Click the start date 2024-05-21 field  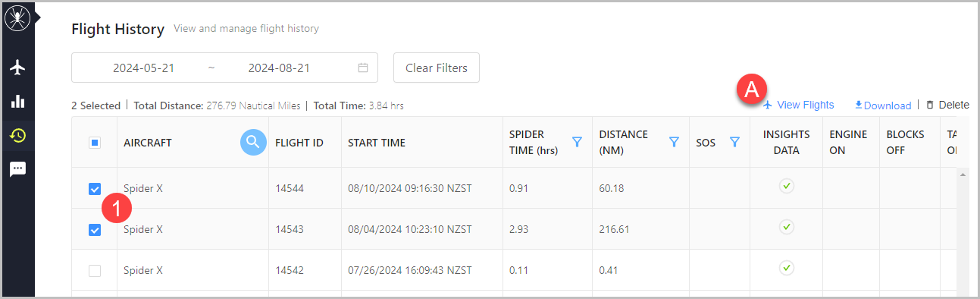(144, 68)
